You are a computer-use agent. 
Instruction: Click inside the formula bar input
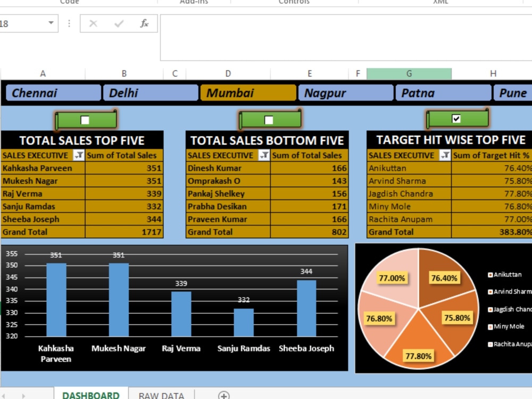coord(346,37)
